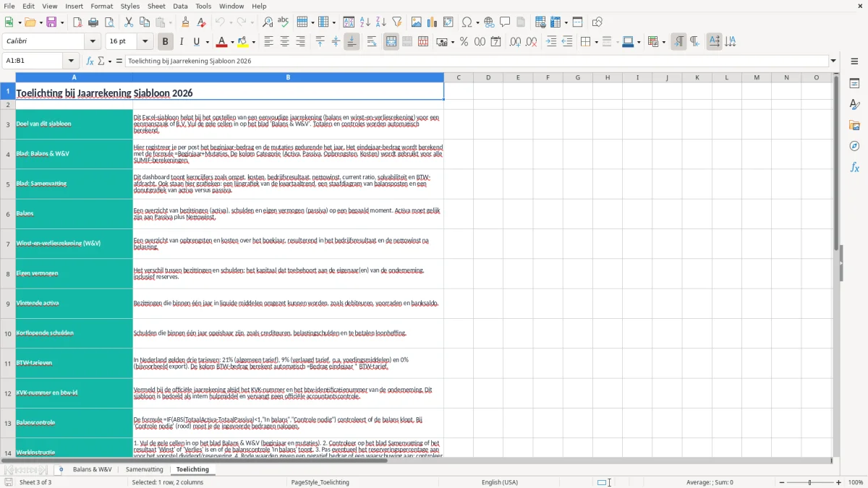Image resolution: width=868 pixels, height=488 pixels.
Task: Open the Print Preview tool
Action: point(109,22)
